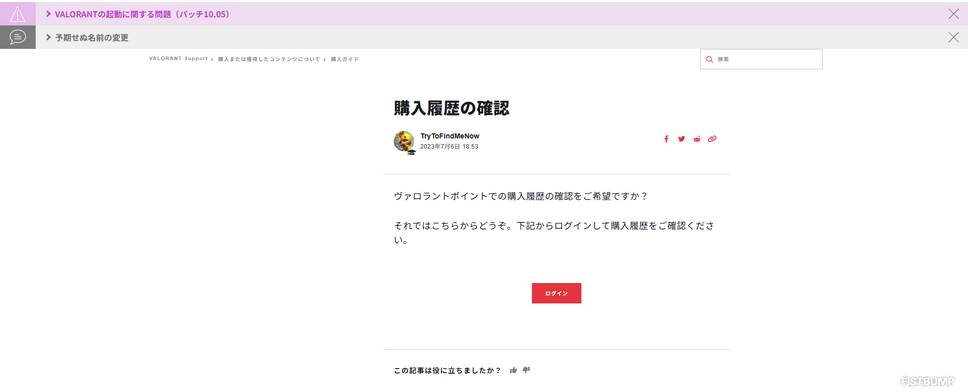Expand VALORANTの起動に関する問題 banner chevron

(48, 14)
